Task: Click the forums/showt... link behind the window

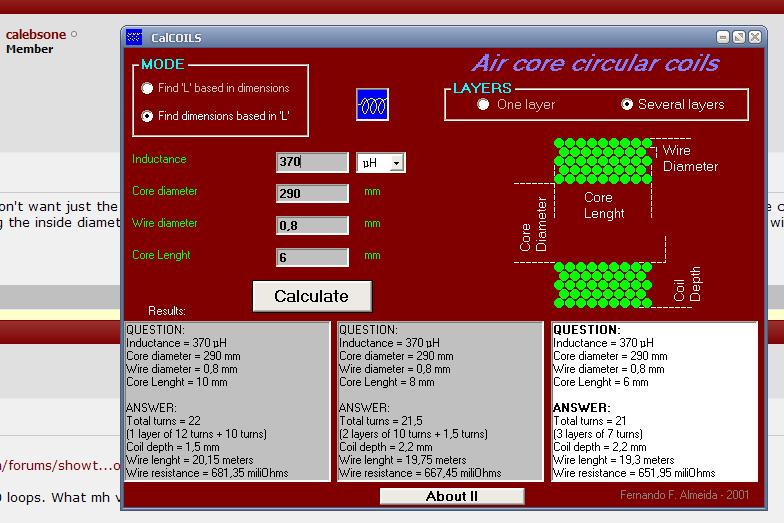Action: point(60,466)
